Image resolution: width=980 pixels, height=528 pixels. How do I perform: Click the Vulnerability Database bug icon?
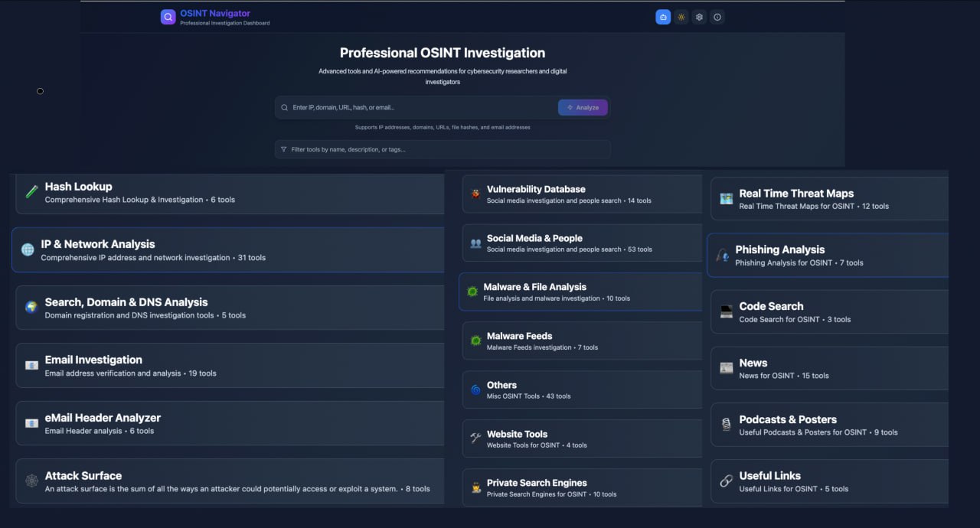coord(475,194)
